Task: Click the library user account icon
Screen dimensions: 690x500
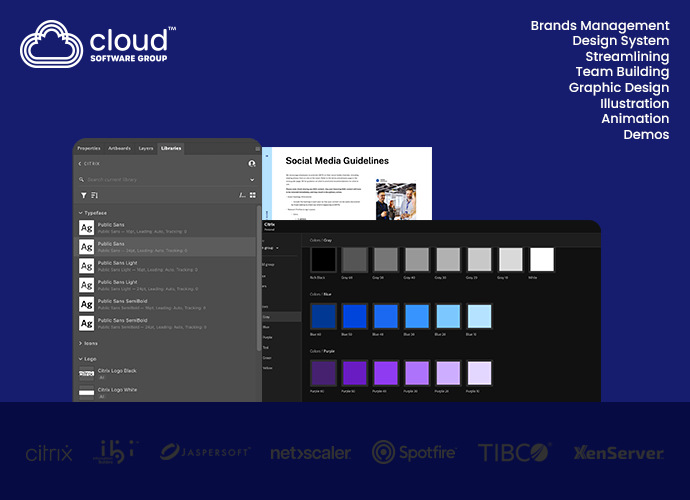Action: [252, 163]
